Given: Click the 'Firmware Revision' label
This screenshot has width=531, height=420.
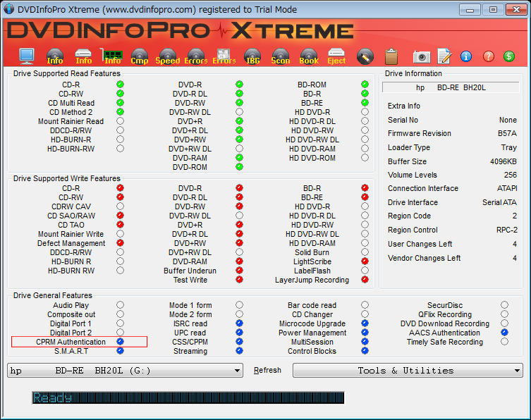Looking at the screenshot, I should [420, 133].
